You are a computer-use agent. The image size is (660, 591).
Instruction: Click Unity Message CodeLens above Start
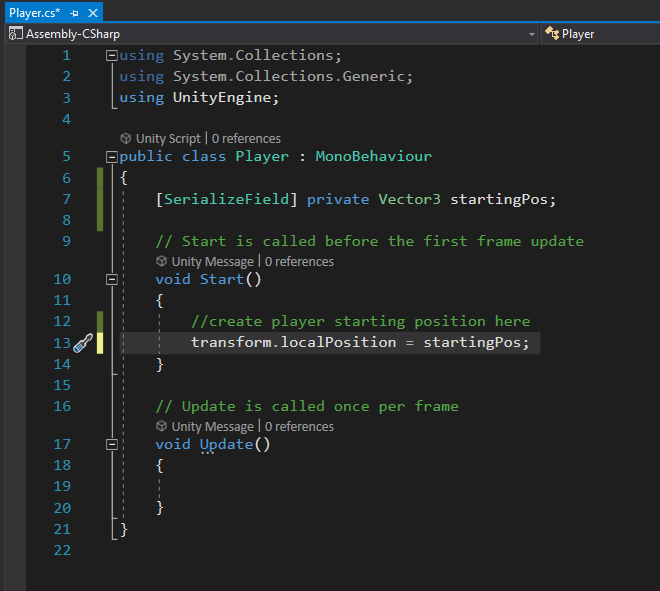point(213,262)
